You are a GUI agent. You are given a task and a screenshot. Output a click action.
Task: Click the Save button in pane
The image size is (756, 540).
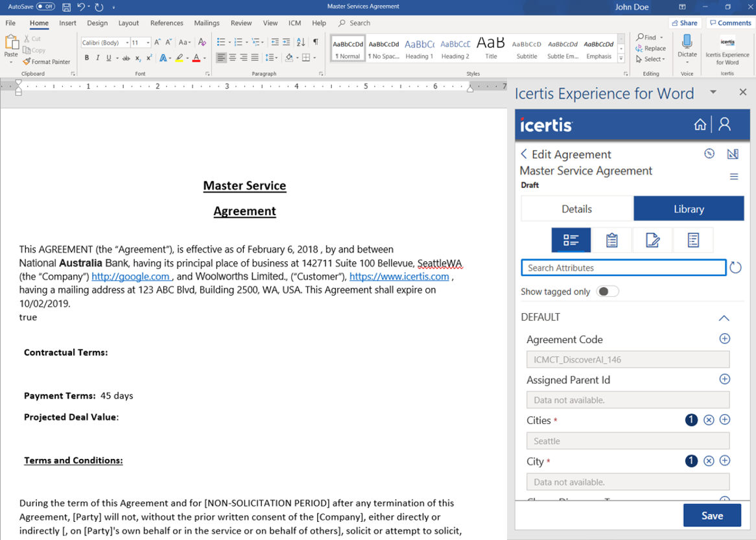pyautogui.click(x=712, y=515)
